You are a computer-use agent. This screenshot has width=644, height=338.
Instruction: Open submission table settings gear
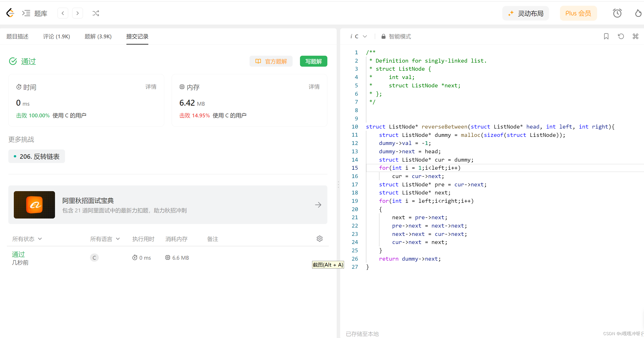pos(319,239)
